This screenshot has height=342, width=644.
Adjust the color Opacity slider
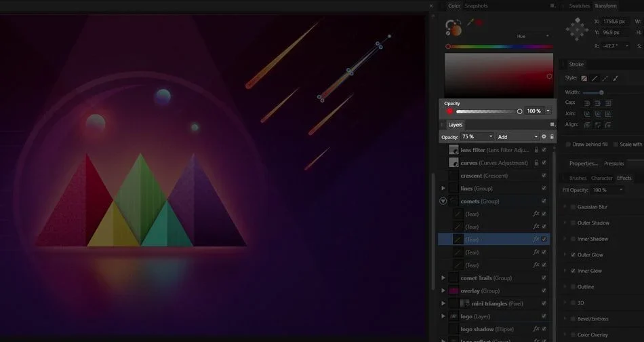point(489,111)
